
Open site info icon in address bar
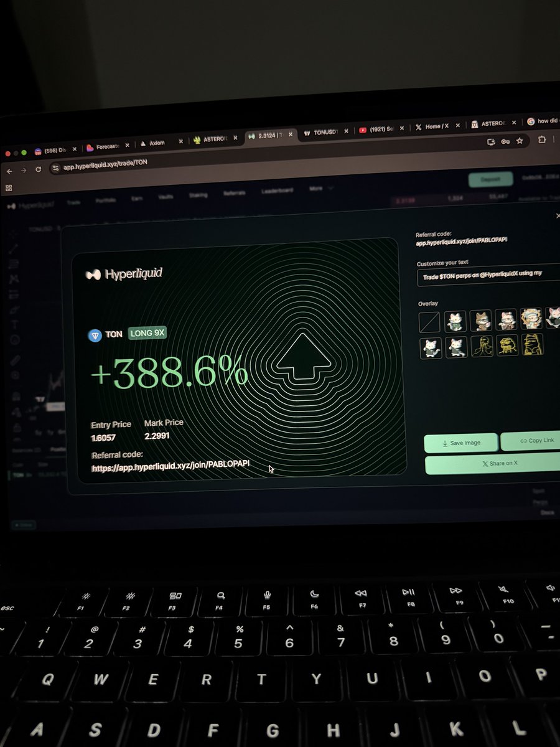tap(55, 168)
